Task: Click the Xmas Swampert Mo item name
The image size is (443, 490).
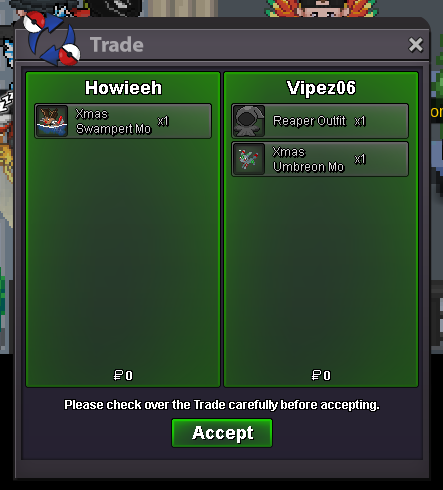Action: pyautogui.click(x=113, y=121)
